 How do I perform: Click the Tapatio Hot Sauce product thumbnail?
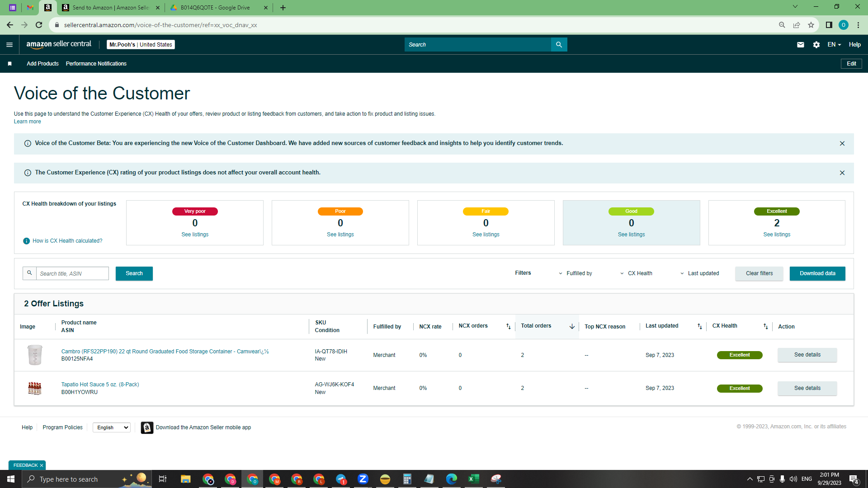[34, 389]
